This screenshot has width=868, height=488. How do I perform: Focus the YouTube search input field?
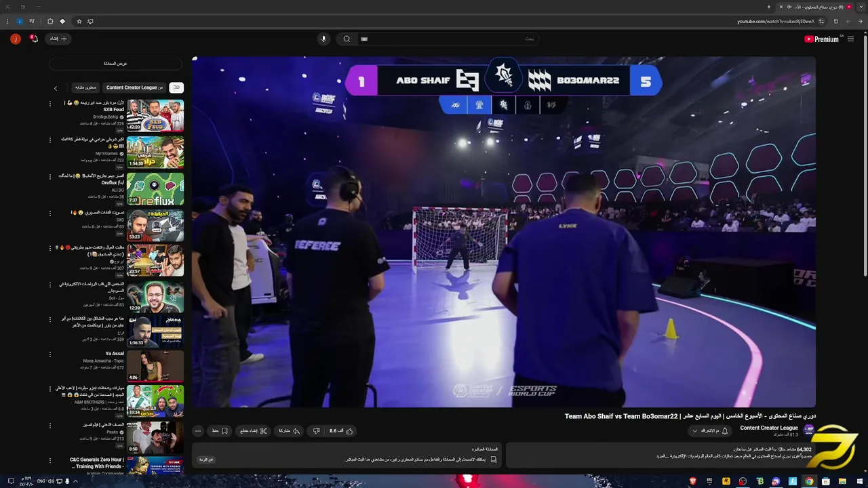click(x=448, y=39)
